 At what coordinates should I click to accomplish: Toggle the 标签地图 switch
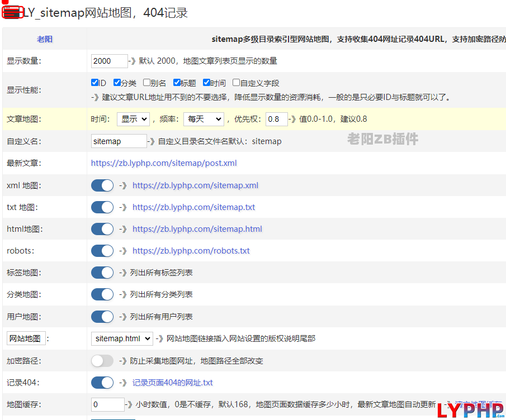pyautogui.click(x=102, y=273)
